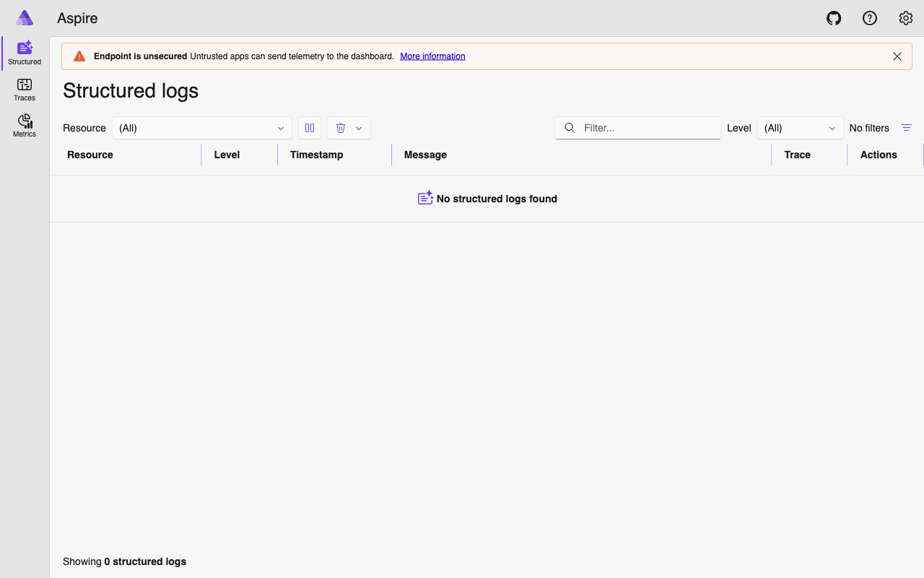Navigate to Traces using the sidebar icon

coord(24,88)
